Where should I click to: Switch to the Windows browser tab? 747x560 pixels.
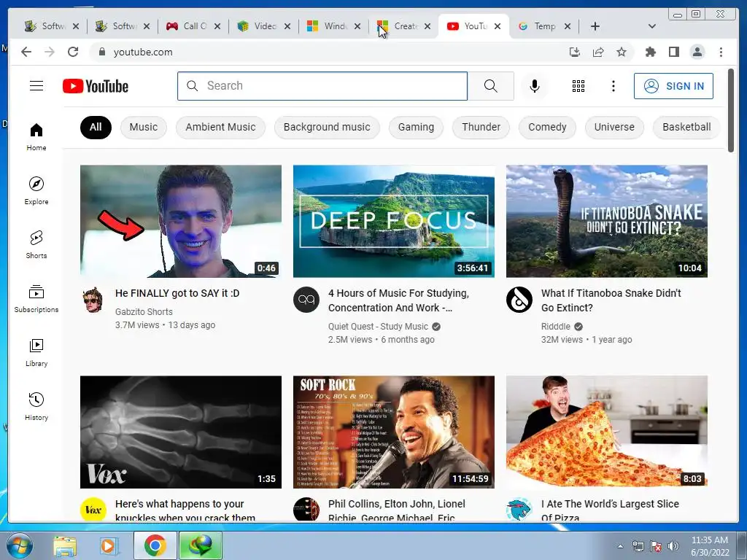(x=334, y=26)
